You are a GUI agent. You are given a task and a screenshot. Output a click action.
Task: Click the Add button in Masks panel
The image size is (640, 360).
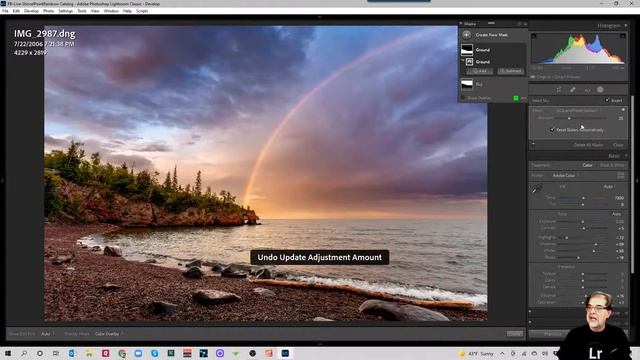coord(480,71)
